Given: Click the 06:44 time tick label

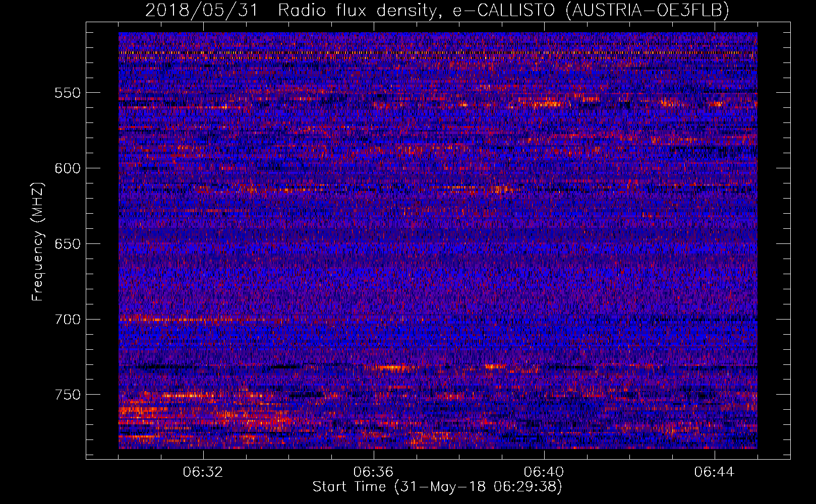Looking at the screenshot, I should point(714,472).
